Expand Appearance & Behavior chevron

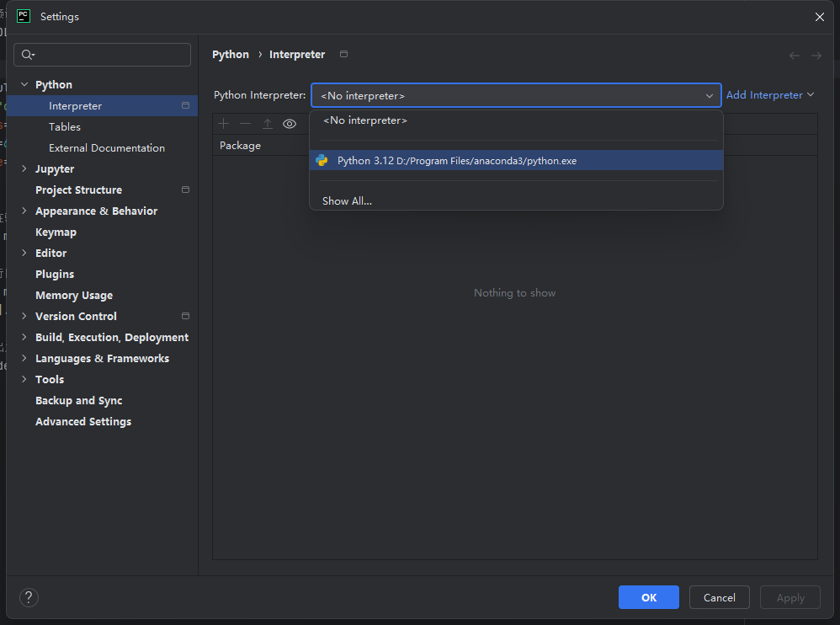click(x=24, y=211)
